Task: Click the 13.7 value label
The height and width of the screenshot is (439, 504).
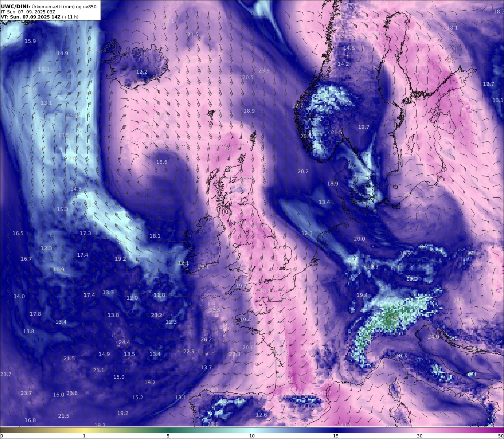Action: pyautogui.click(x=206, y=367)
